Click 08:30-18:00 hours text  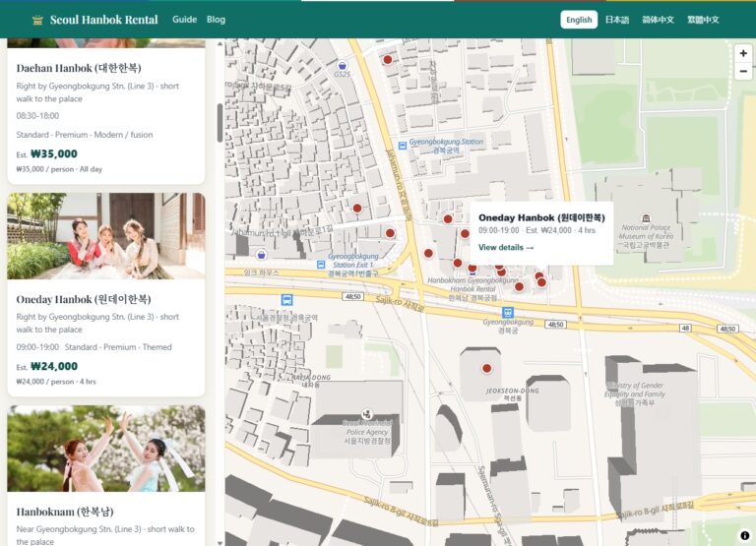tap(37, 116)
